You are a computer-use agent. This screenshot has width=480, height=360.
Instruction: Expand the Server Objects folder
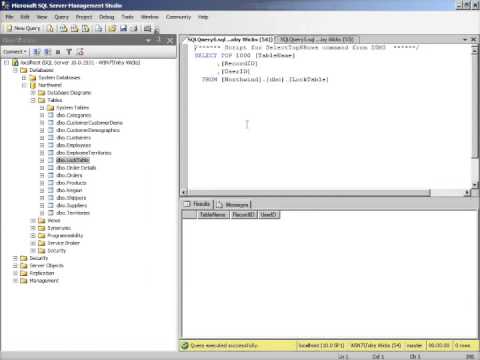pyautogui.click(x=15, y=266)
